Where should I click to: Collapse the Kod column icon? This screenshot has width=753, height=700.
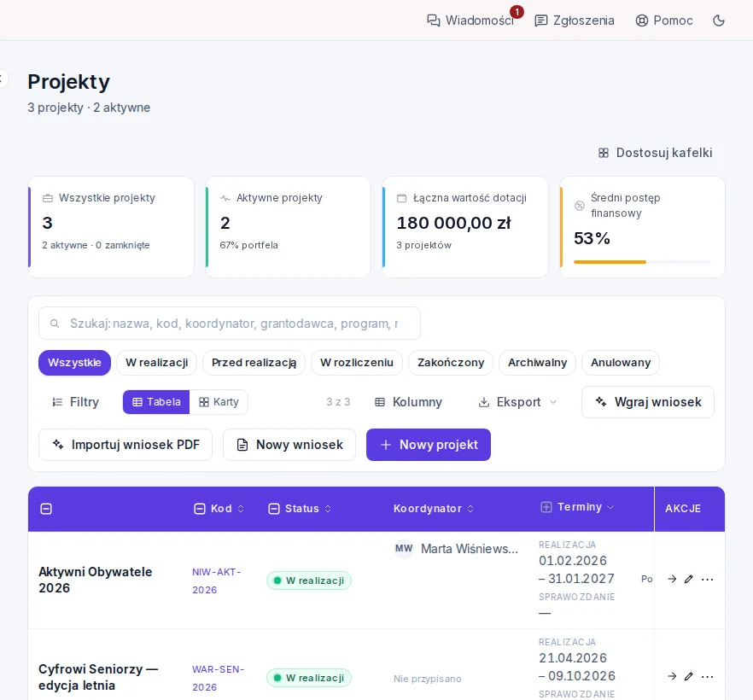coord(200,509)
